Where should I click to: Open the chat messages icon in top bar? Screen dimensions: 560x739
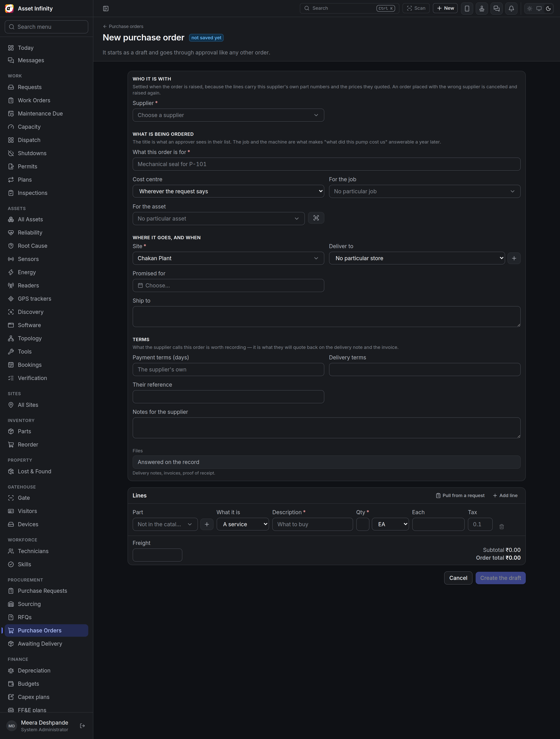(497, 8)
